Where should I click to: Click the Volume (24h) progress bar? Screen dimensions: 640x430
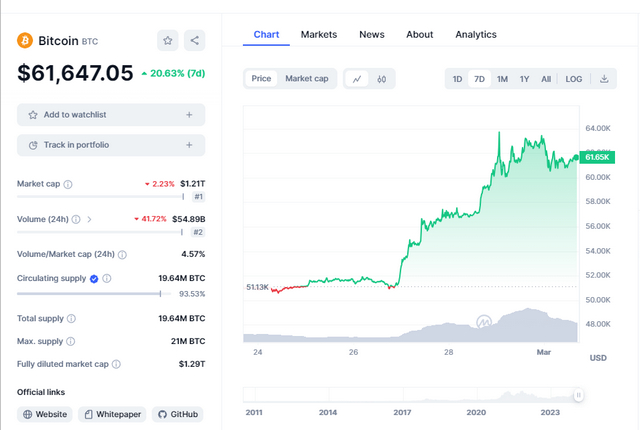[x=100, y=232]
